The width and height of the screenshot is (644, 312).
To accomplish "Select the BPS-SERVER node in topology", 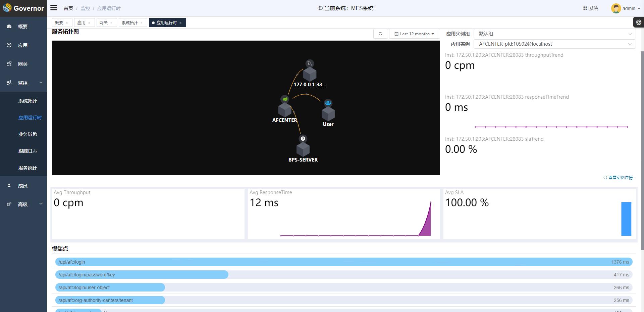I will (303, 149).
